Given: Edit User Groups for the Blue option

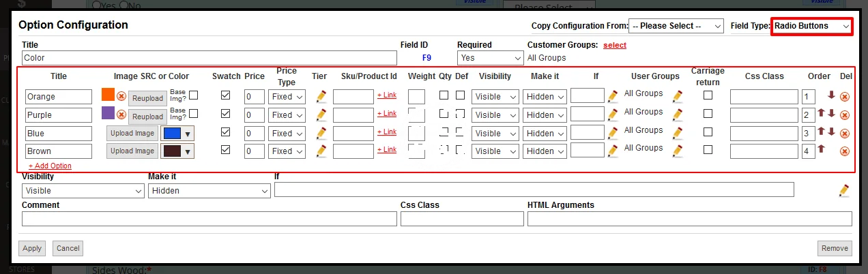Looking at the screenshot, I should tap(677, 132).
